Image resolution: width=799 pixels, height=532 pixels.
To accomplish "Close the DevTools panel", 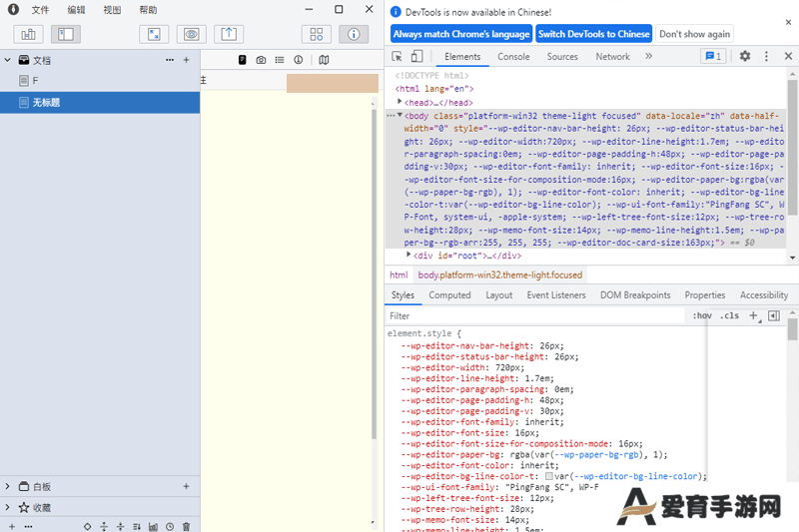I will [788, 56].
